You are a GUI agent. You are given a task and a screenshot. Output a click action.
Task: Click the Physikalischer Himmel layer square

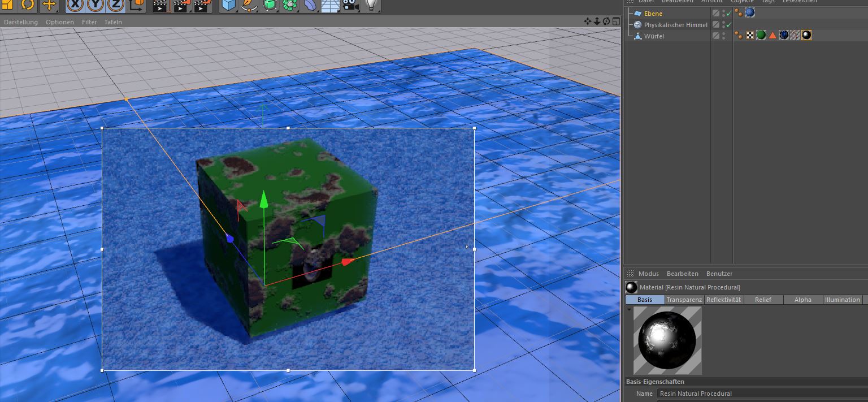coord(716,24)
